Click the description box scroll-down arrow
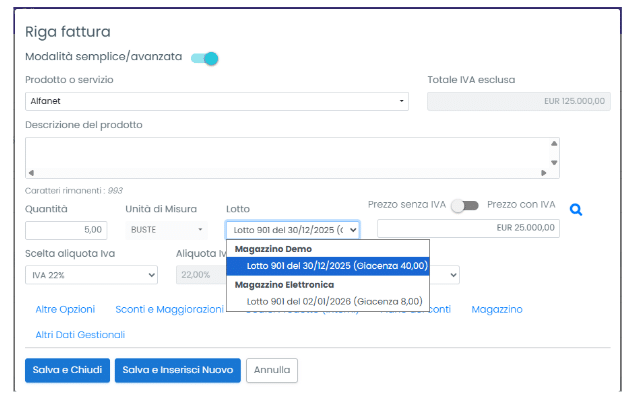The image size is (635, 406). [555, 162]
